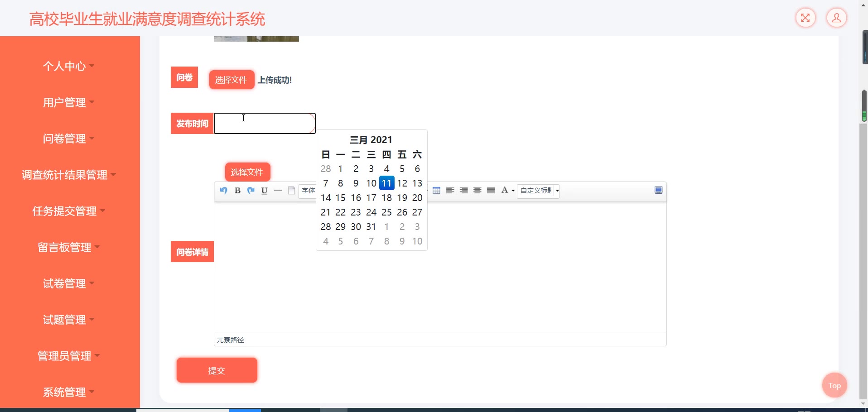Apply underline formatting in the editor
This screenshot has width=868, height=412.
tap(265, 191)
